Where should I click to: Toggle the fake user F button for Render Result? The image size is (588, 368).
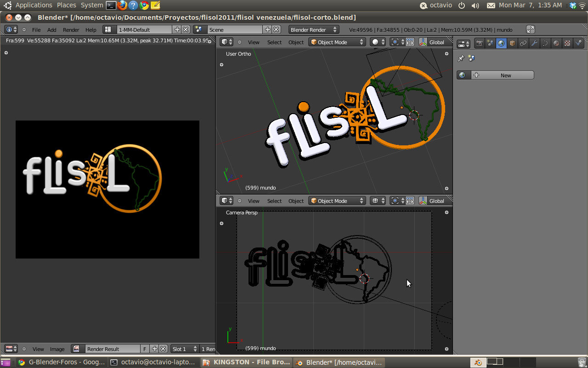point(145,349)
